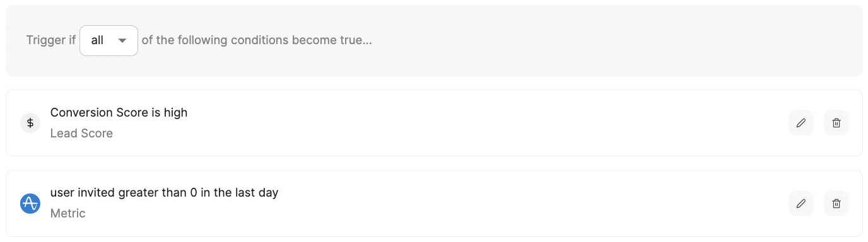Click the "Metric" subtitle label

(x=67, y=214)
